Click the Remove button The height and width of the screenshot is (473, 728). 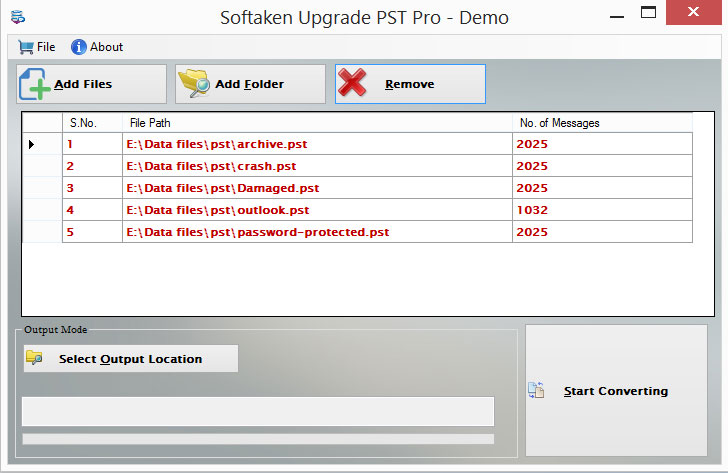(x=410, y=84)
